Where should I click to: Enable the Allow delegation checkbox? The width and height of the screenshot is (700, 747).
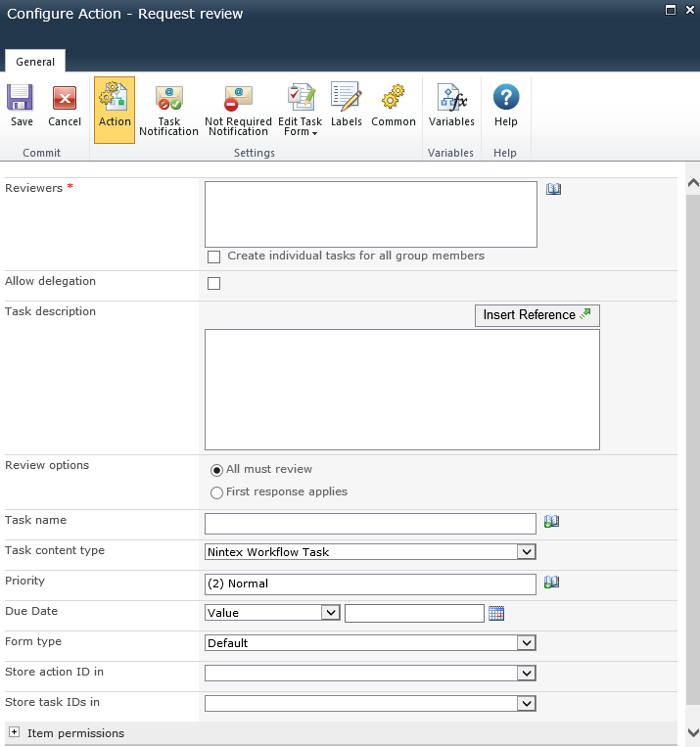click(x=214, y=284)
